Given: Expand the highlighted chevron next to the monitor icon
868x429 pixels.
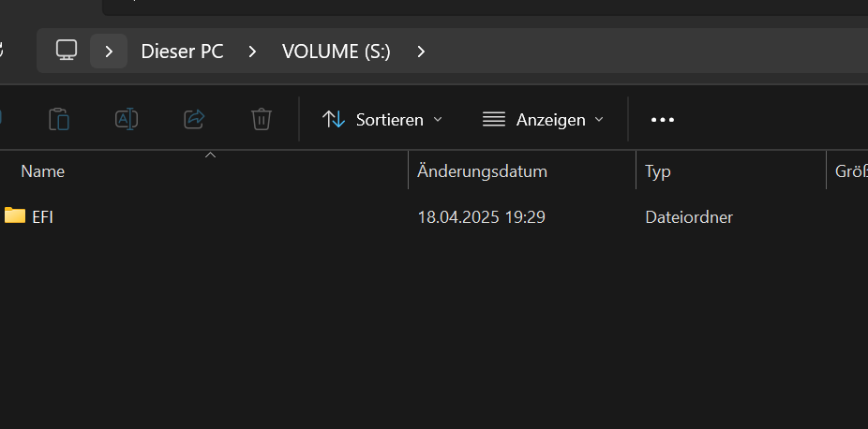Looking at the screenshot, I should [109, 51].
